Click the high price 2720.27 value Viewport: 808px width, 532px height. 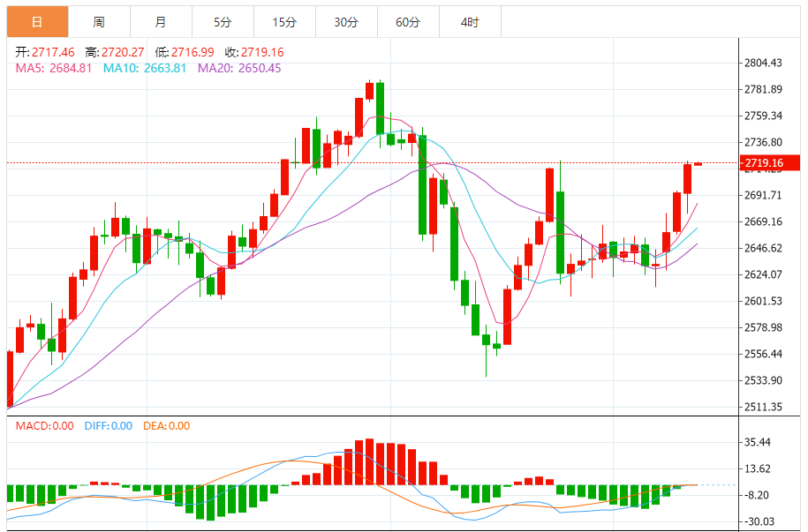pos(123,52)
